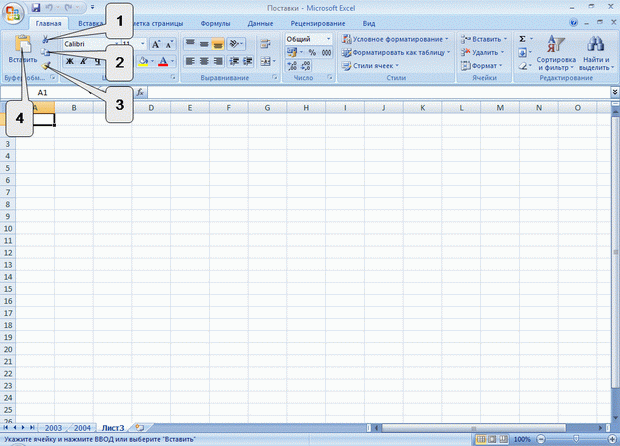620x446 pixels.
Task: Click the AutoSum sigma icon
Action: point(522,39)
